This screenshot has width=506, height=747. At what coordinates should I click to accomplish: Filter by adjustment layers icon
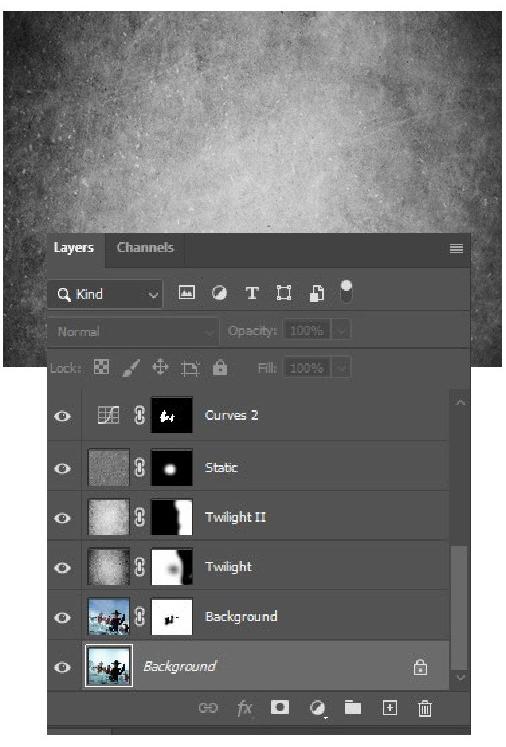pos(219,293)
